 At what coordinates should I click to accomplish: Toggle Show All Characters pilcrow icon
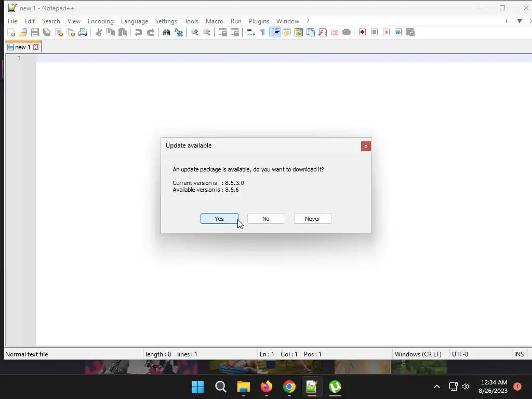click(x=262, y=32)
